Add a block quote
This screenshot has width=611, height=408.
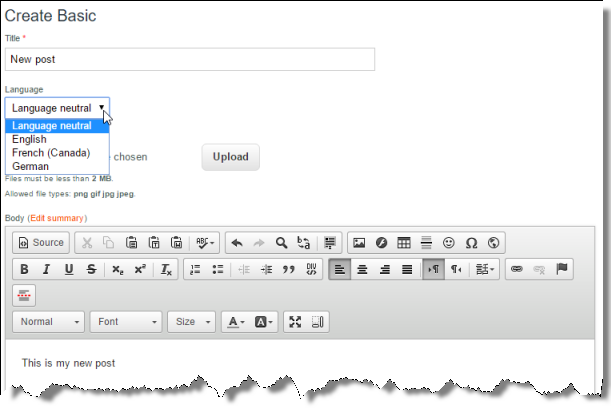click(x=289, y=269)
